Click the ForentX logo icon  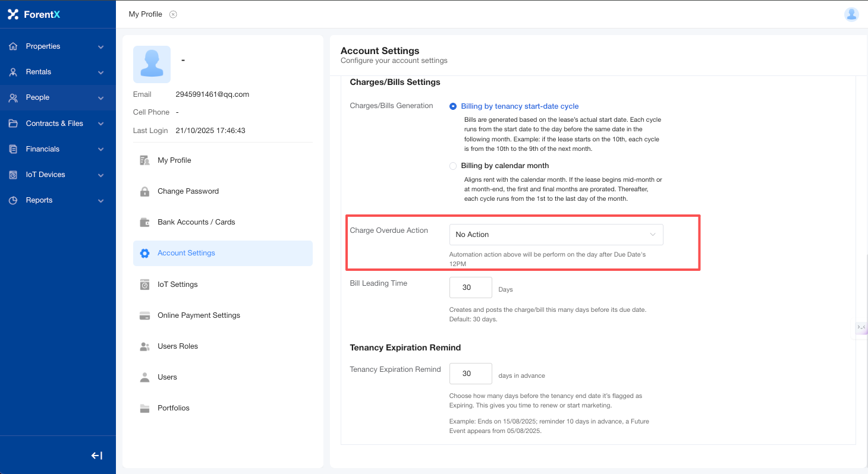coord(13,14)
